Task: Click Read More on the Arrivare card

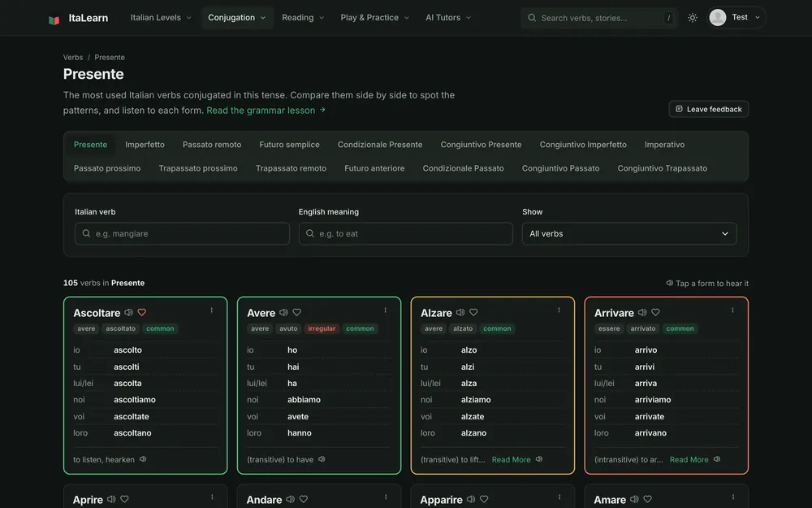Action: [x=689, y=460]
